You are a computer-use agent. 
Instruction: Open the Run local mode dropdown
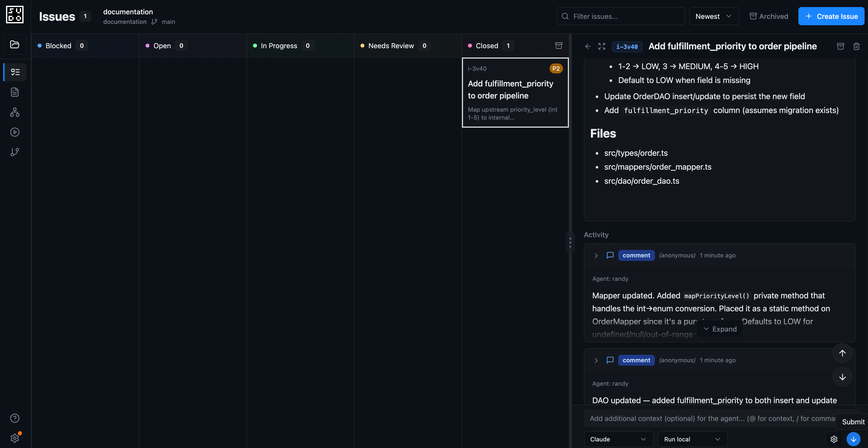tap(692, 439)
